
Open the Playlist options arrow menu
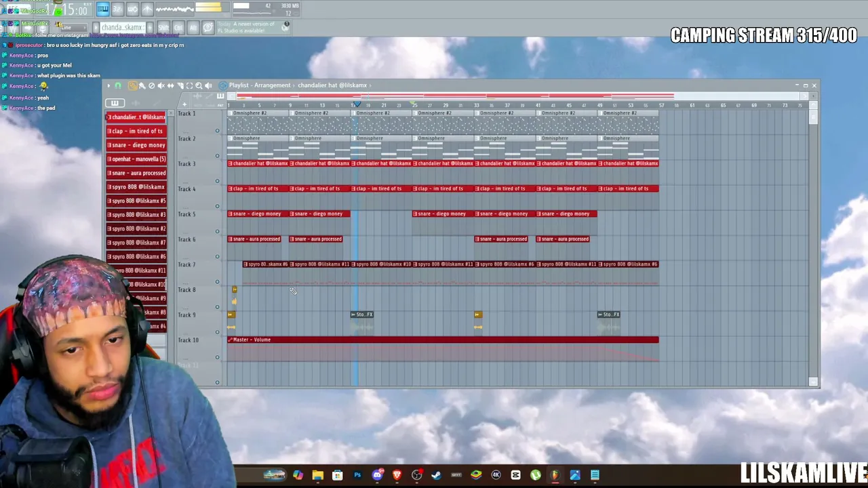[x=108, y=85]
